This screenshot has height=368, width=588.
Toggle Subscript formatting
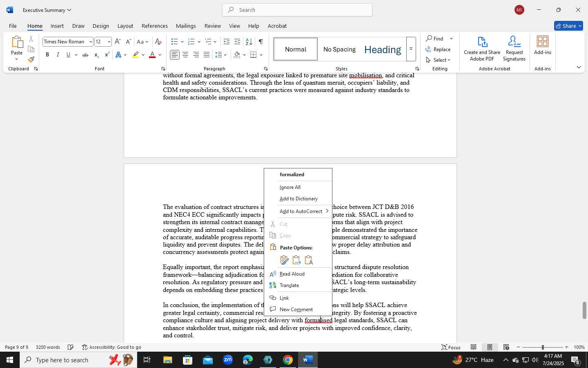96,55
